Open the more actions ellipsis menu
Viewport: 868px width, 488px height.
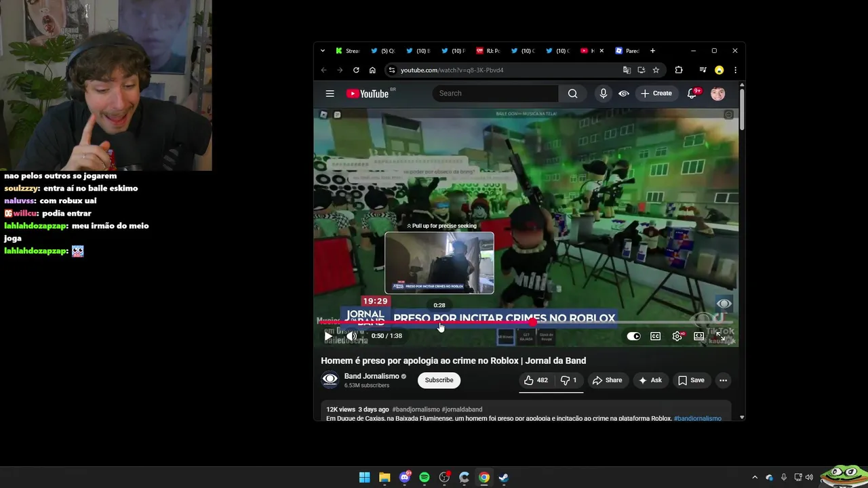coord(723,380)
